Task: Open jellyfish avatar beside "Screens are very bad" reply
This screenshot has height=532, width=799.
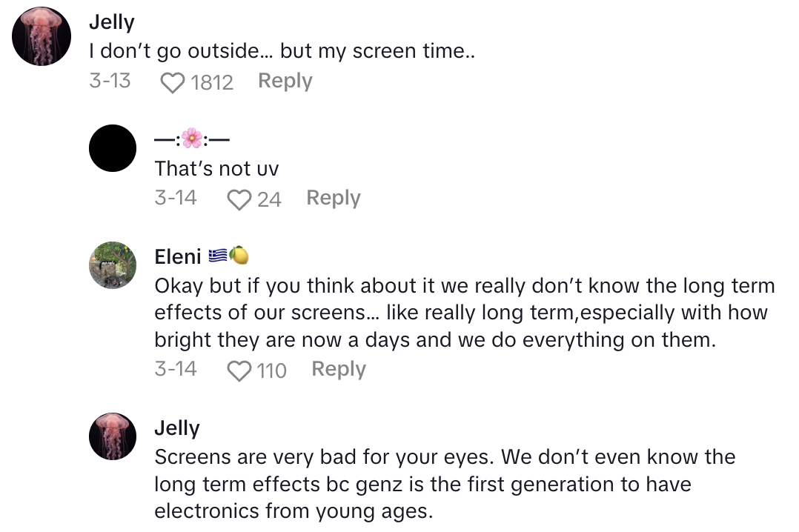Action: coord(113,436)
